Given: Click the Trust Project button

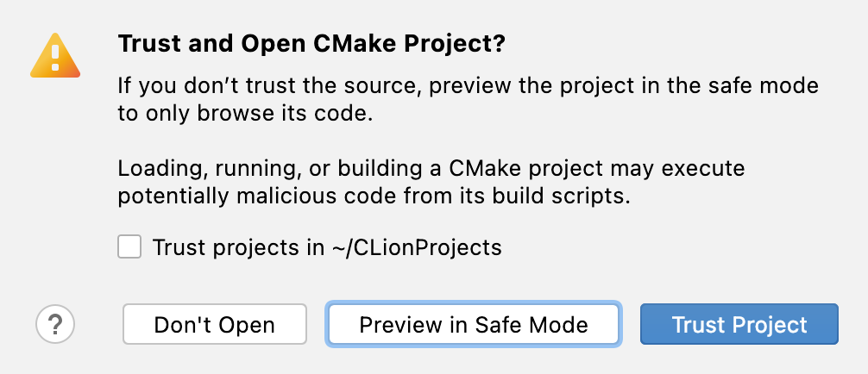Looking at the screenshot, I should point(739,325).
